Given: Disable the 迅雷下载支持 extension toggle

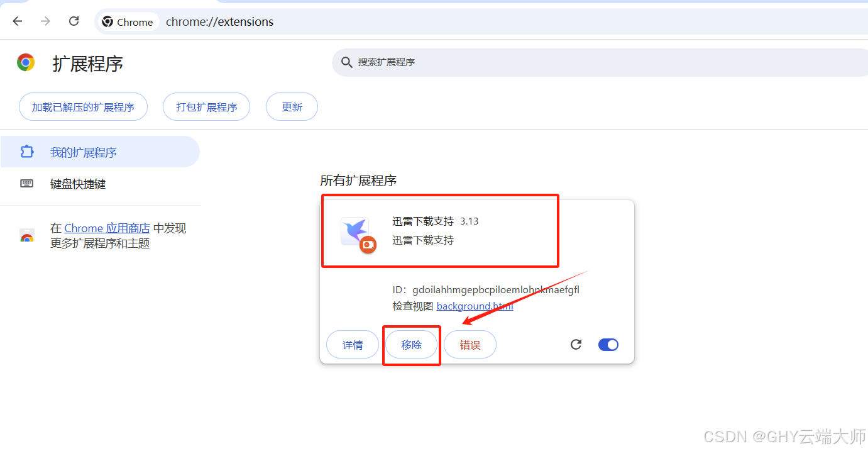Looking at the screenshot, I should (608, 345).
